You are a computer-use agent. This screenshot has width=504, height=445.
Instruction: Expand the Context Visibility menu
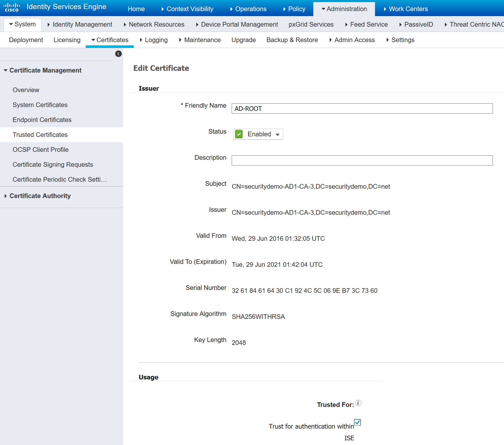pos(187,9)
